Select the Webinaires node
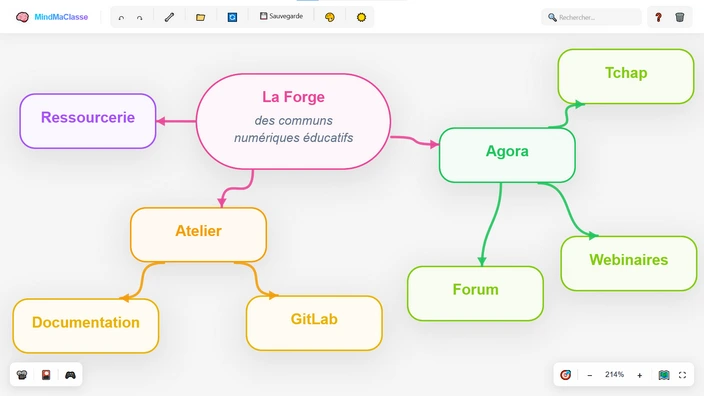Viewport: 704px width, 396px height. 629,263
